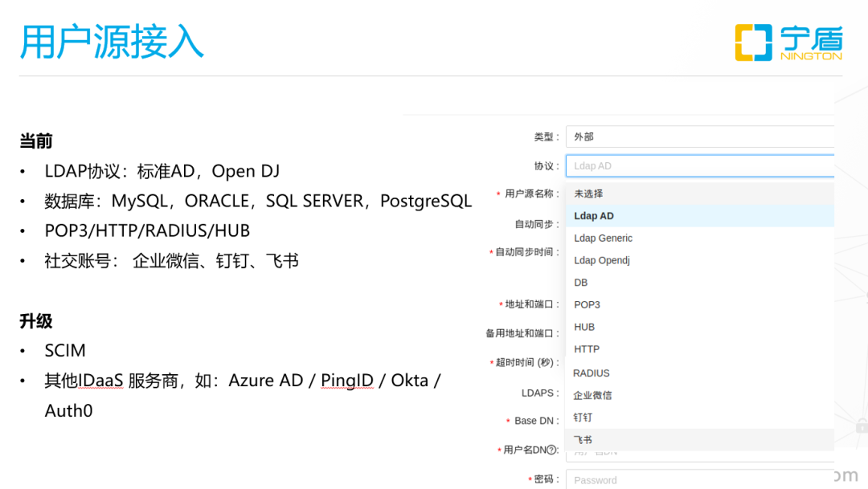Click the 自动同步时间 label
The image size is (868, 489).
(x=525, y=252)
